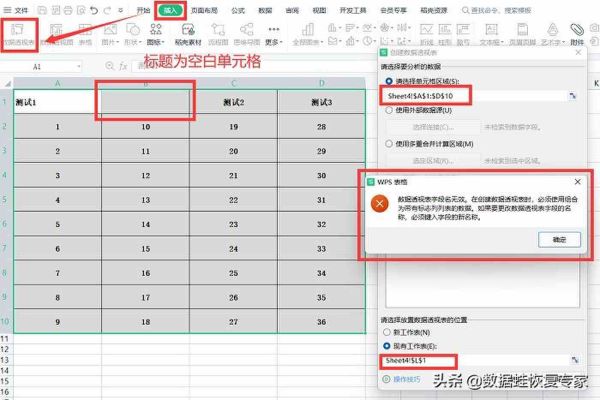Viewport: 600px width, 400px height.
Task: Click the search commands field in the ribbon
Action: [497, 11]
